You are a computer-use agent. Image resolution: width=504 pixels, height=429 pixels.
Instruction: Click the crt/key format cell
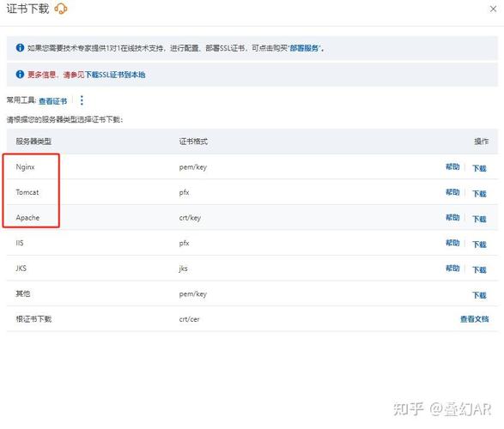(x=190, y=218)
